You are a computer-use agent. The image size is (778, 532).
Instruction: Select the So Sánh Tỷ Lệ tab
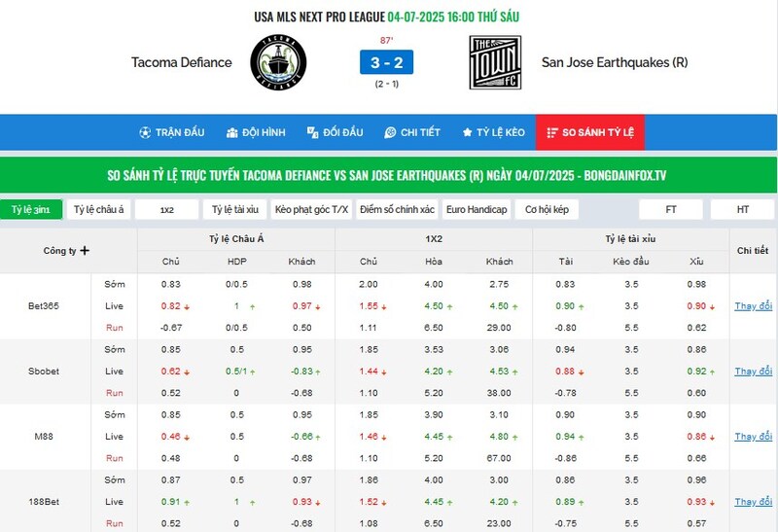590,132
